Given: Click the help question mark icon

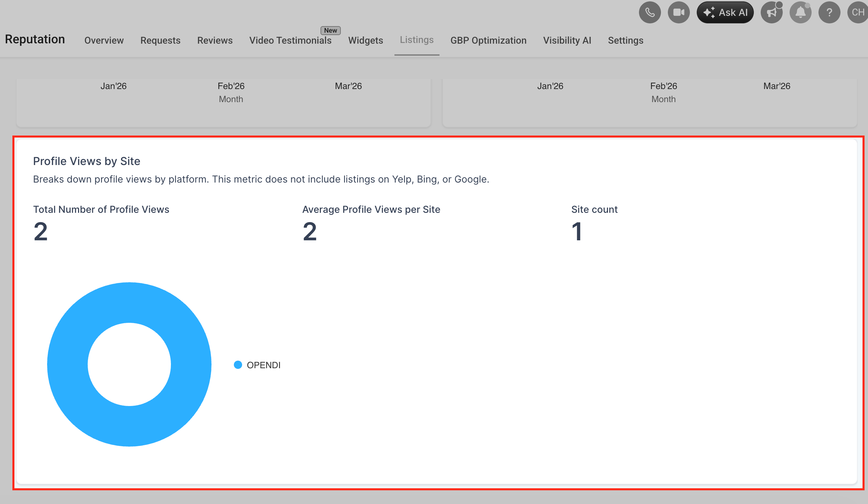Looking at the screenshot, I should [x=829, y=13].
